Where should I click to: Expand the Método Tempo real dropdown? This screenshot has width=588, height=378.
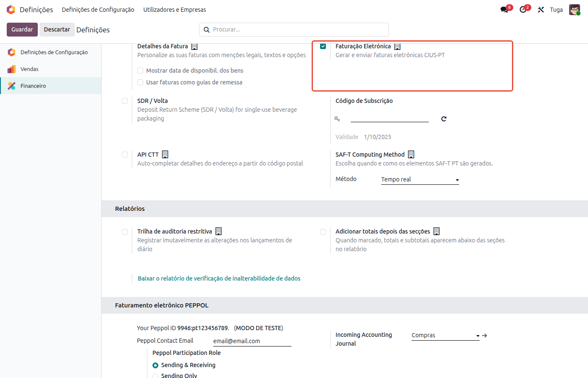coord(420,179)
